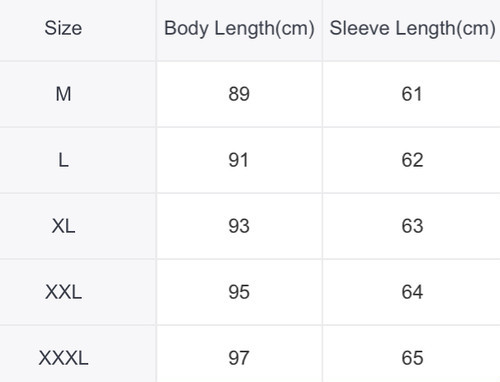Click body length value 97
The height and width of the screenshot is (382, 500).
239,358
